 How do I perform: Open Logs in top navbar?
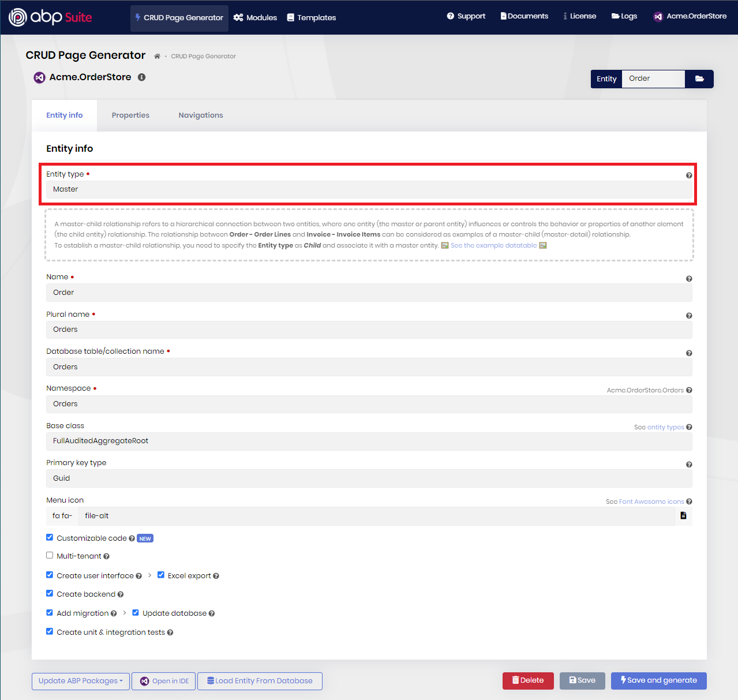(624, 16)
